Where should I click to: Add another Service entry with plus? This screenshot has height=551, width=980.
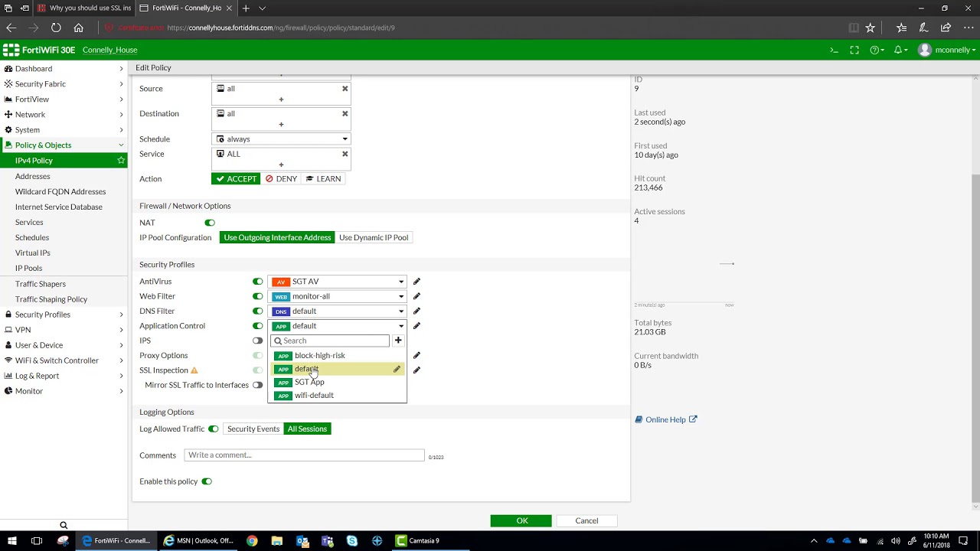(281, 165)
